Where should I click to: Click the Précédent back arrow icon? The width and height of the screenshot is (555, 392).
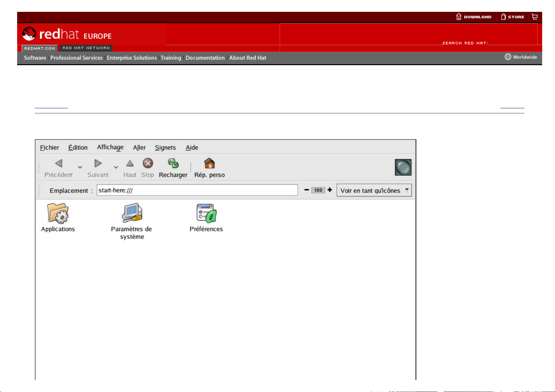point(59,163)
